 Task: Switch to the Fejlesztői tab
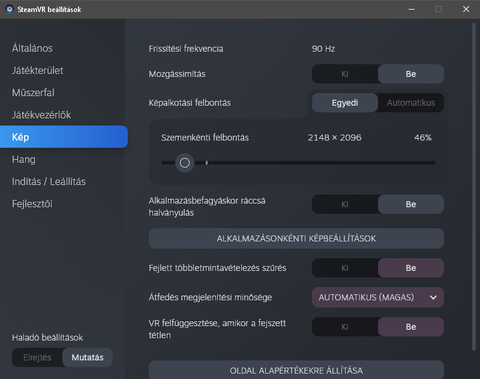[x=32, y=204]
